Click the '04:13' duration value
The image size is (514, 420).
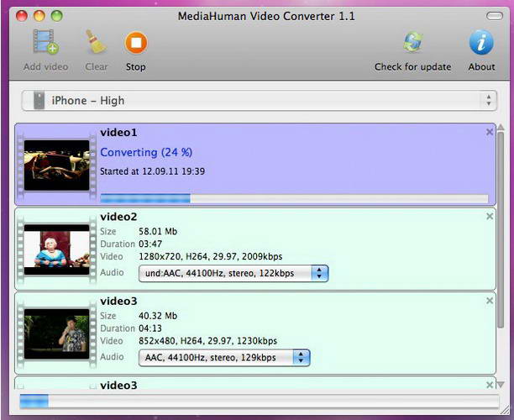pos(150,328)
